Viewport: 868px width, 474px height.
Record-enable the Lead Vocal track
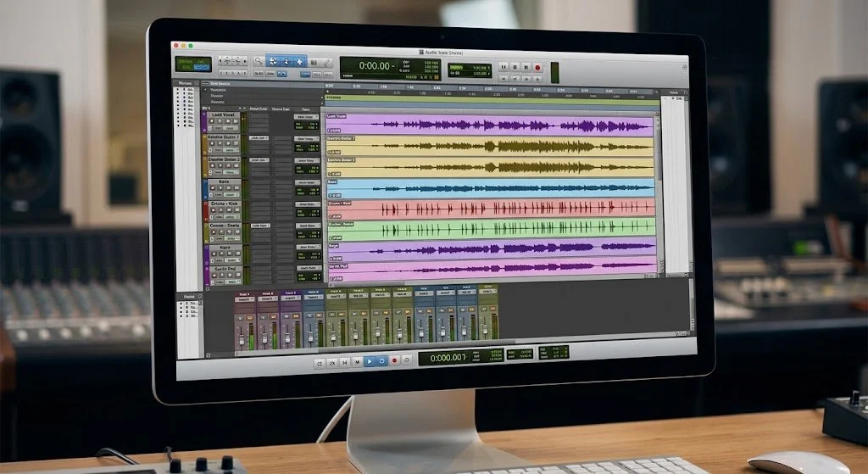213,122
